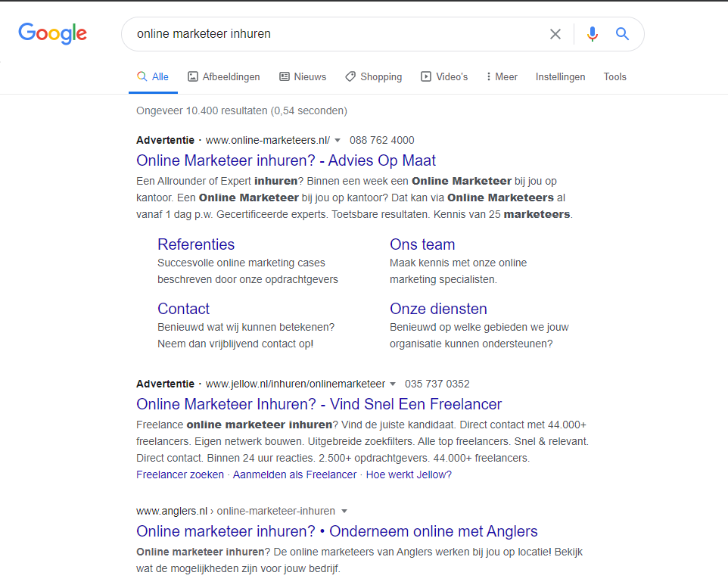Expand dropdown arrow next to online-marketeers.nl ad
Image resolution: width=728 pixels, height=588 pixels.
coord(338,140)
